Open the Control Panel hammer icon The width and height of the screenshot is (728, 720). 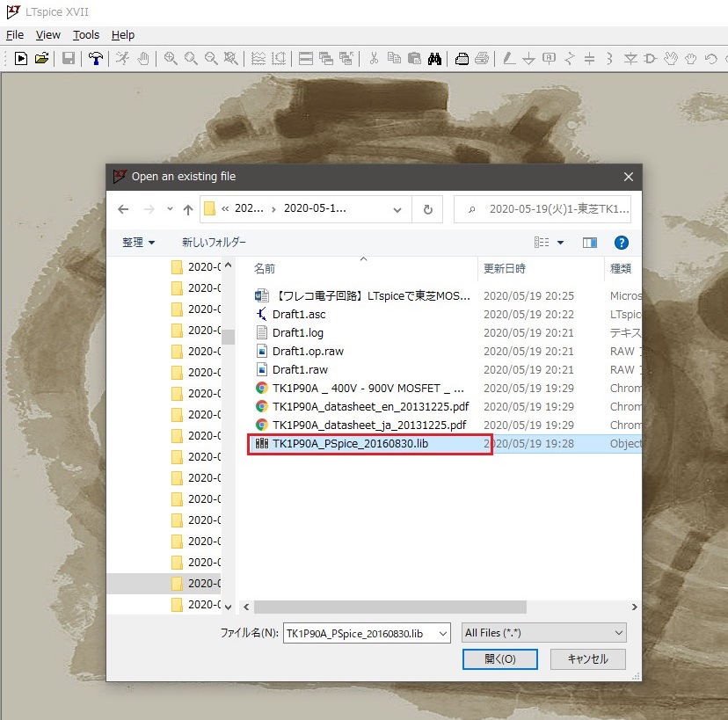[x=96, y=59]
